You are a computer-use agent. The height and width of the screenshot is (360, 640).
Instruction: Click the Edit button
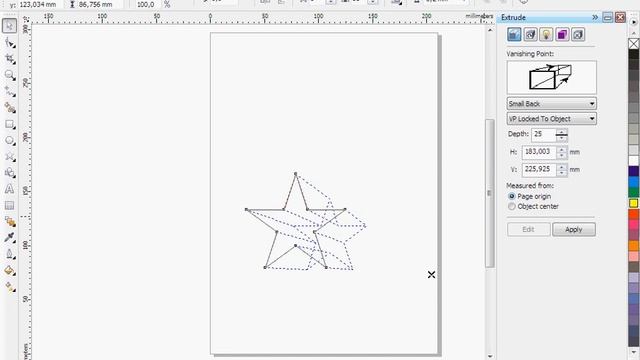529,229
